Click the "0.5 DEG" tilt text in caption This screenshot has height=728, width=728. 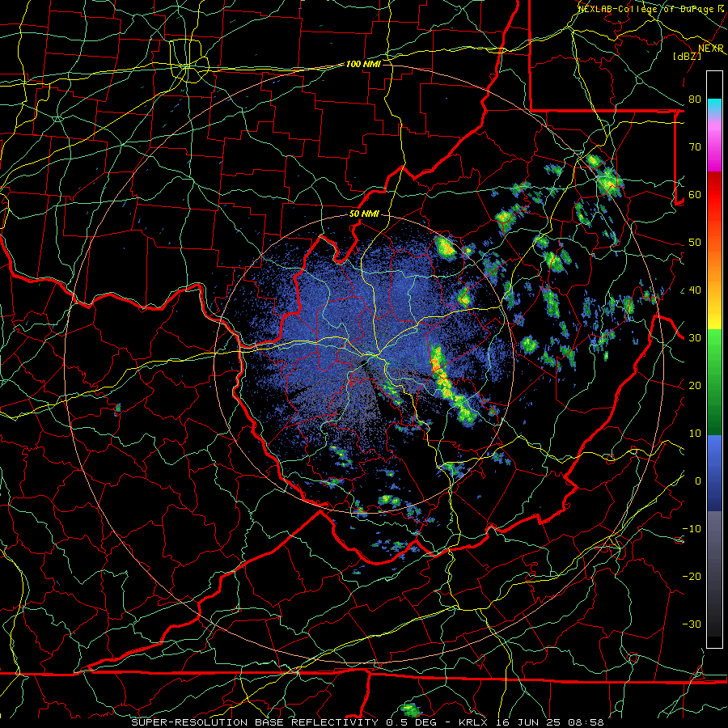[x=413, y=722]
